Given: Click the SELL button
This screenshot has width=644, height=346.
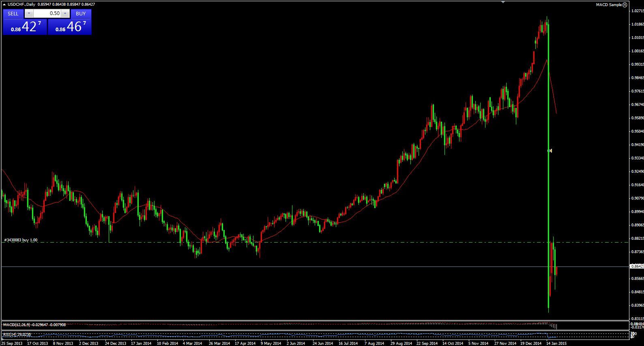Looking at the screenshot, I should (13, 13).
